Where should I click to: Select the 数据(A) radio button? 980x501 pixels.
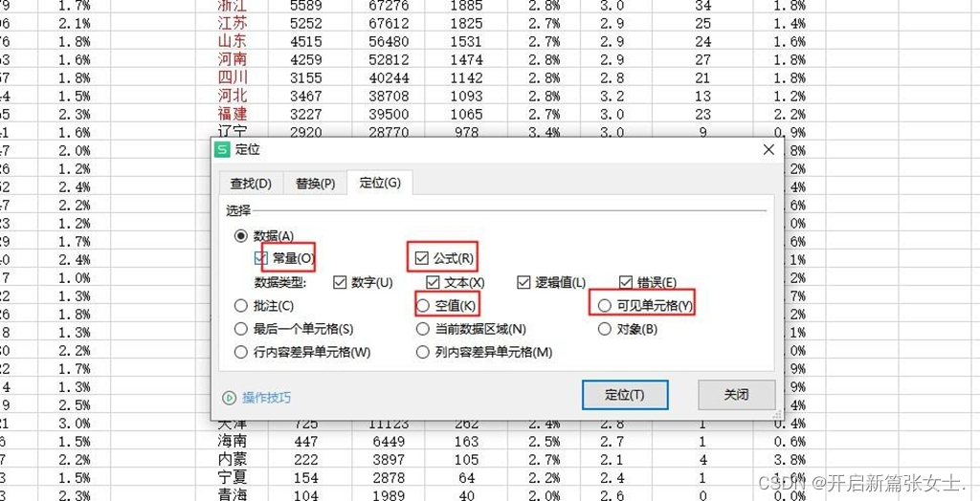click(240, 236)
